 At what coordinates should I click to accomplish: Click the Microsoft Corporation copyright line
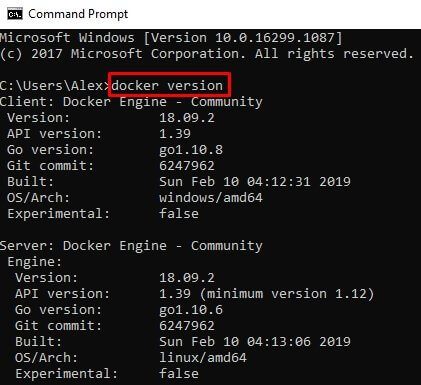(207, 54)
